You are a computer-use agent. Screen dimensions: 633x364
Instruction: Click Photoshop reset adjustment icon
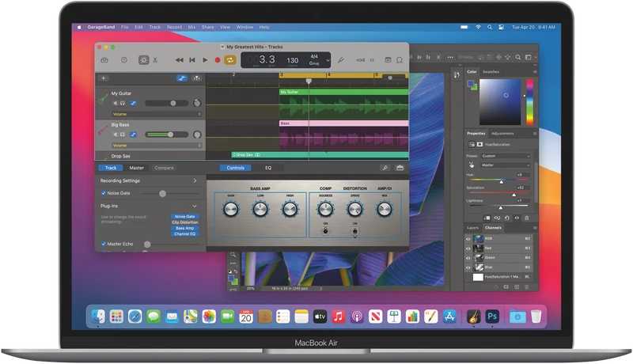(507, 218)
